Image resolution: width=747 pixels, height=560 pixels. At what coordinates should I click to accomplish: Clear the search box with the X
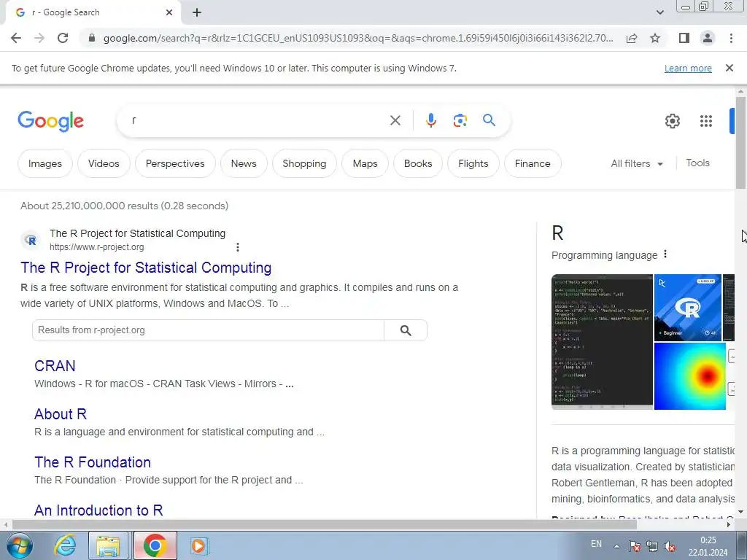(395, 120)
